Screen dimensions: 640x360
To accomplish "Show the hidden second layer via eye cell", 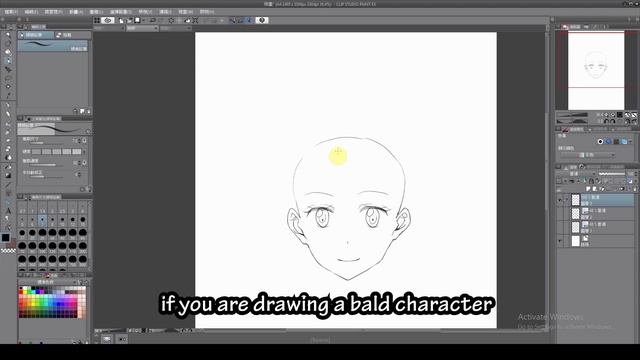I will click(560, 213).
